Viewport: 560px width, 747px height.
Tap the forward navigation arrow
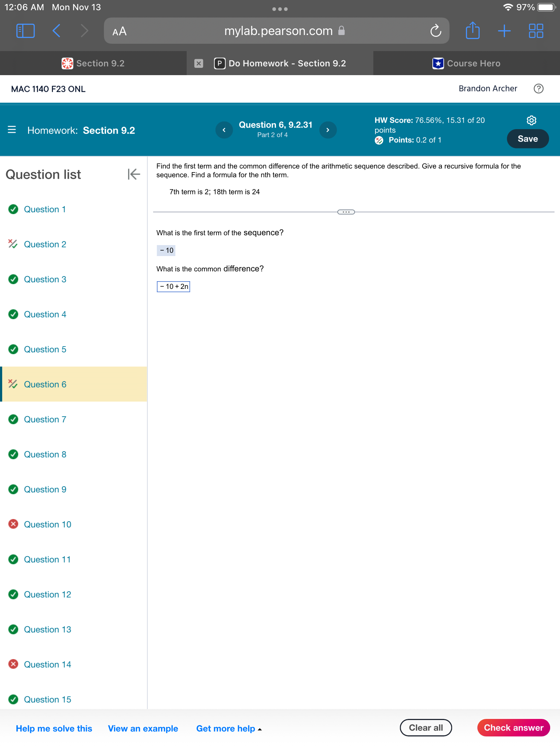tap(84, 31)
